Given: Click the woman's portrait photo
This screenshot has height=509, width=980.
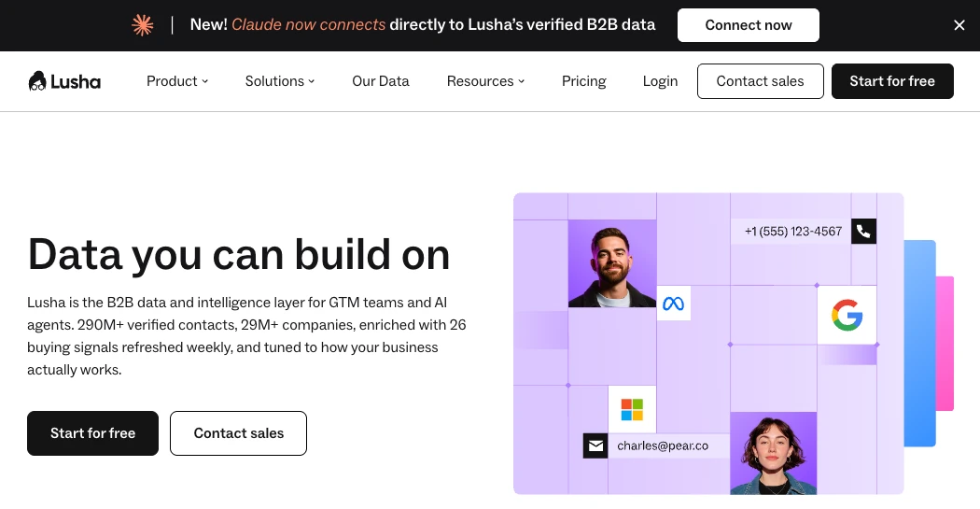Looking at the screenshot, I should [x=773, y=453].
